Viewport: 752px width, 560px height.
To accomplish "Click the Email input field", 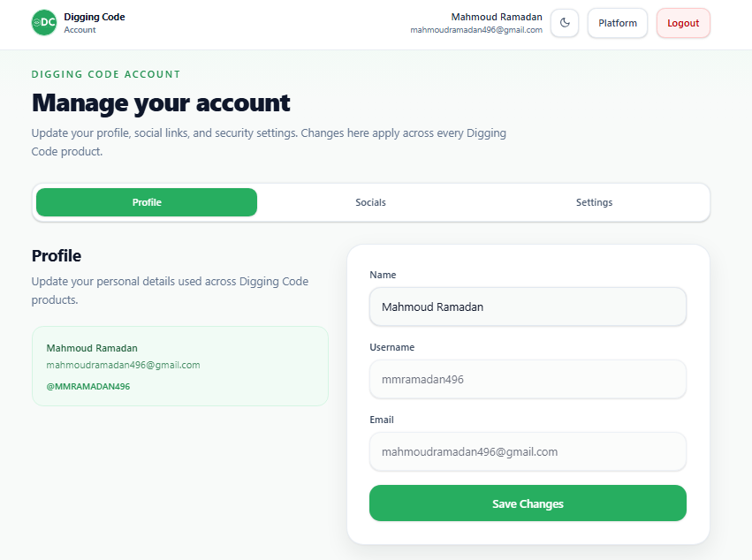I will [x=528, y=451].
